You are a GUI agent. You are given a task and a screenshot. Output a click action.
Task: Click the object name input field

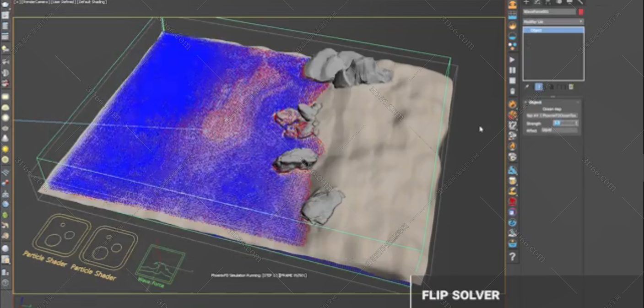pyautogui.click(x=549, y=12)
